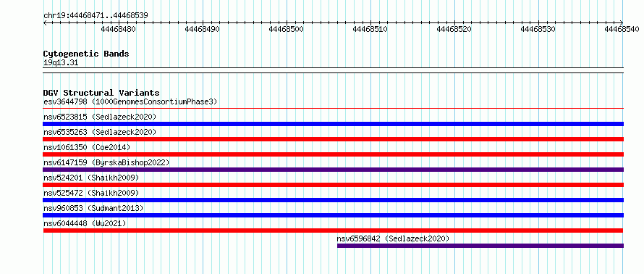Open variant label nsv6523815 (Sedlazeck2020)

100,117
